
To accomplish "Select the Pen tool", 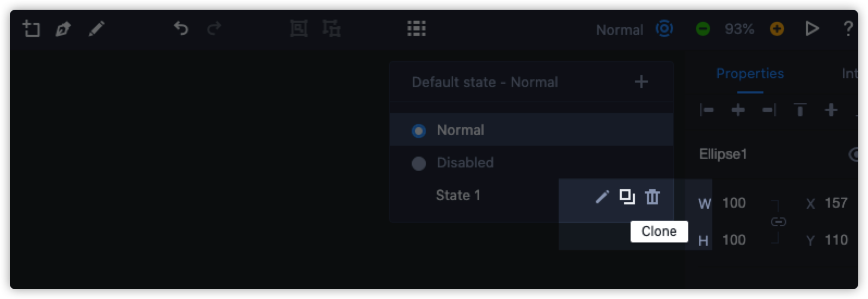I will pyautogui.click(x=63, y=28).
